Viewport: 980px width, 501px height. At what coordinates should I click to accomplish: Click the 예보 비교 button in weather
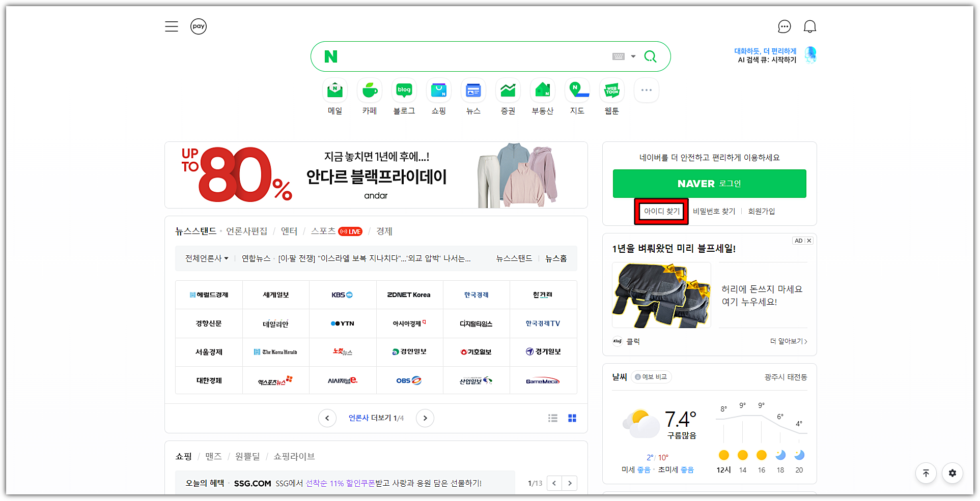652,377
